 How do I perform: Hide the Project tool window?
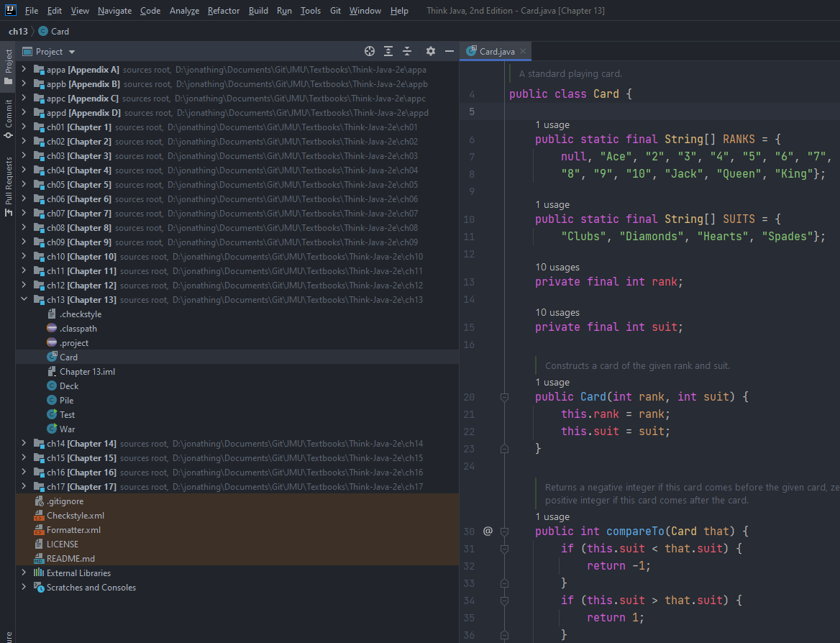(x=449, y=52)
